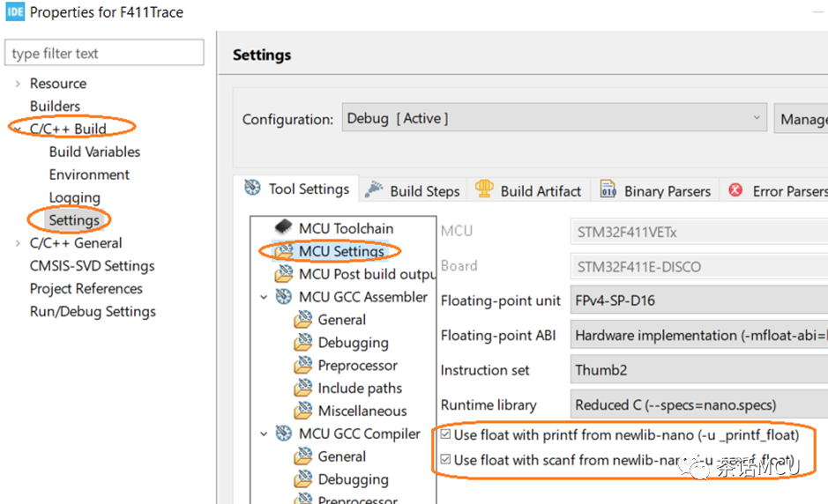
Task: Click the Manage configurations button
Action: pos(801,119)
